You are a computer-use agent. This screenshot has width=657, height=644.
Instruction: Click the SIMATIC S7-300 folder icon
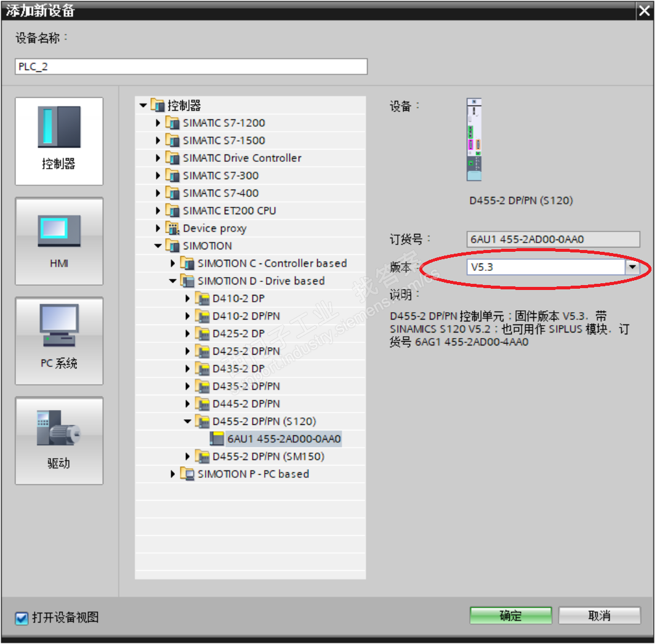click(x=172, y=175)
